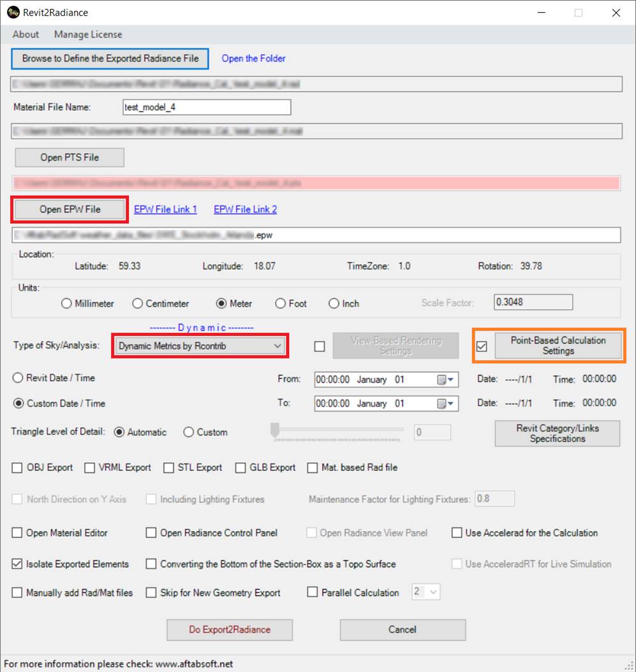Open EPW File Link 2
Image resolution: width=636 pixels, height=672 pixels.
(246, 210)
